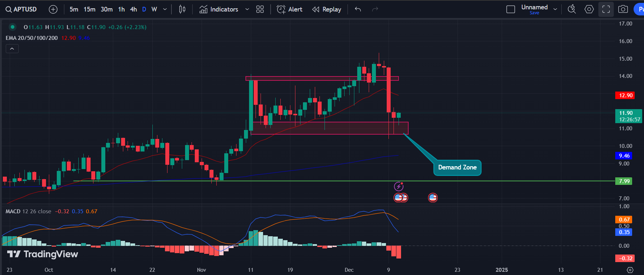Open the quick search icon
The height and width of the screenshot is (275, 644).
click(x=572, y=9)
